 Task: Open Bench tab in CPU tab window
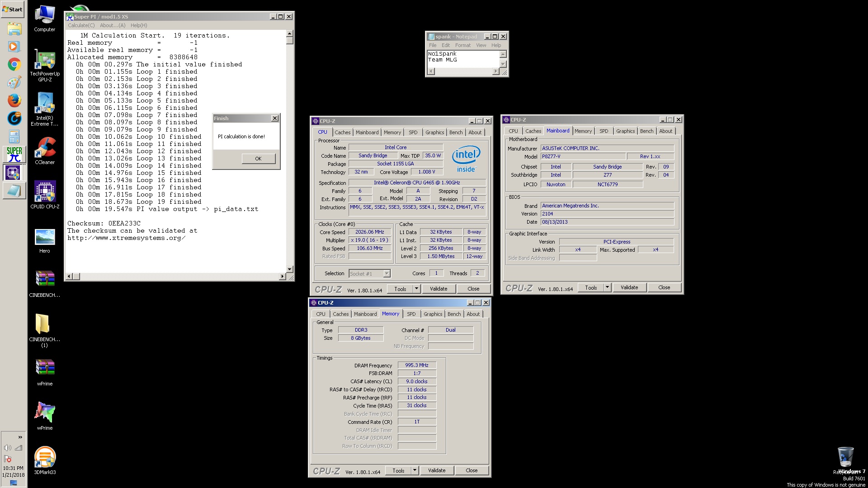coord(456,132)
